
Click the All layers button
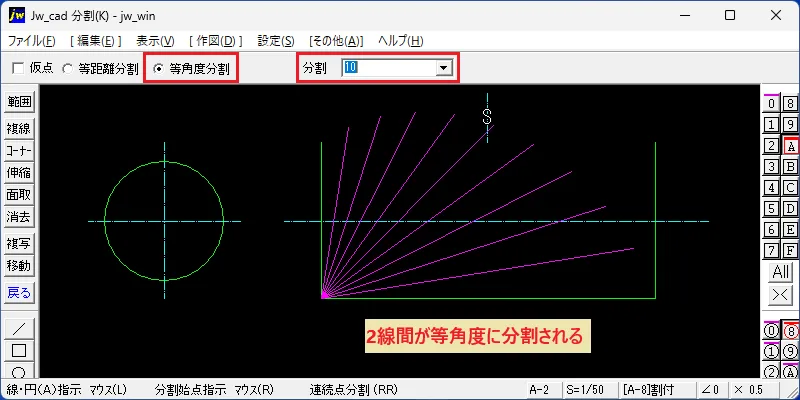point(781,272)
